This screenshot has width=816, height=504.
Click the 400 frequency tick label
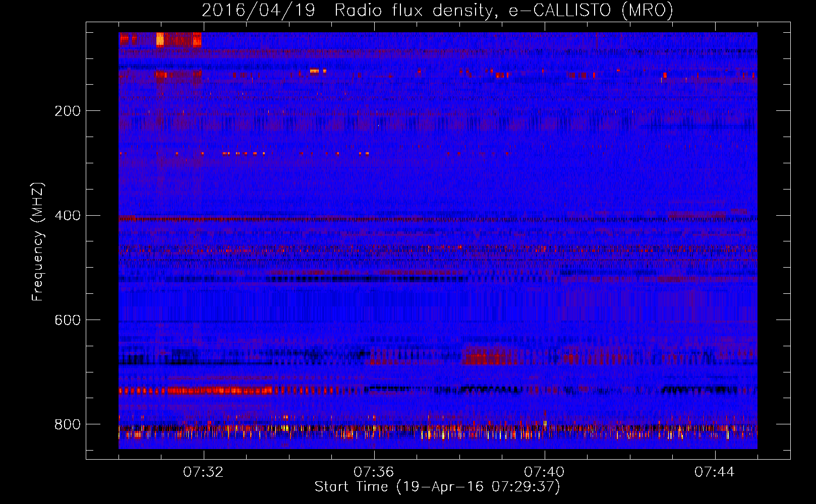(x=68, y=216)
